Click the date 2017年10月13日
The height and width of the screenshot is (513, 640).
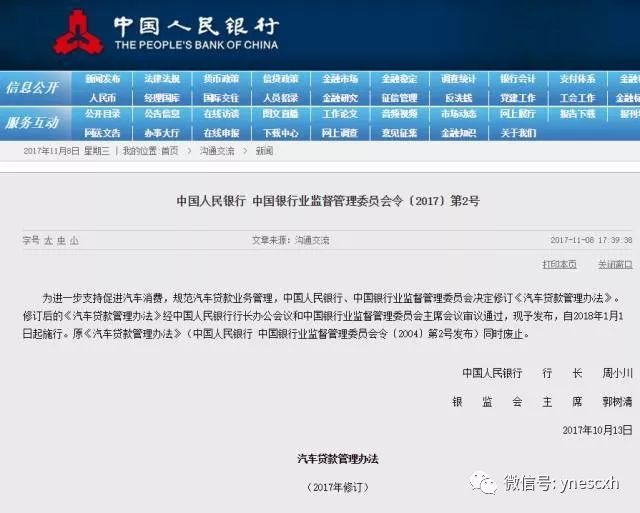[598, 430]
